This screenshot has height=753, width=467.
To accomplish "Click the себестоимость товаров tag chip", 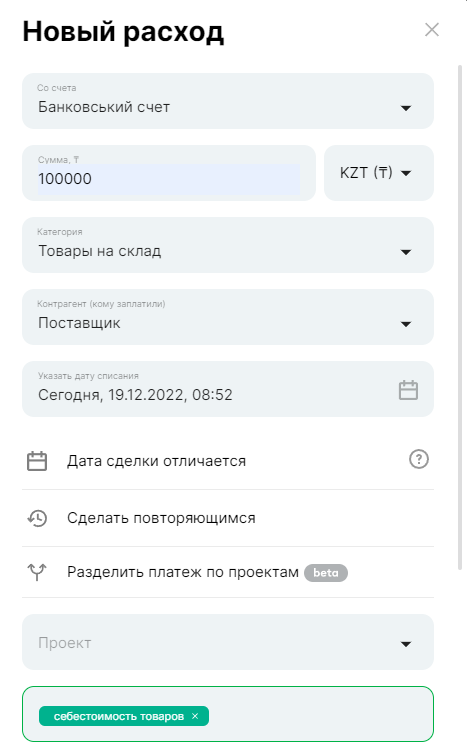I will tap(119, 716).
